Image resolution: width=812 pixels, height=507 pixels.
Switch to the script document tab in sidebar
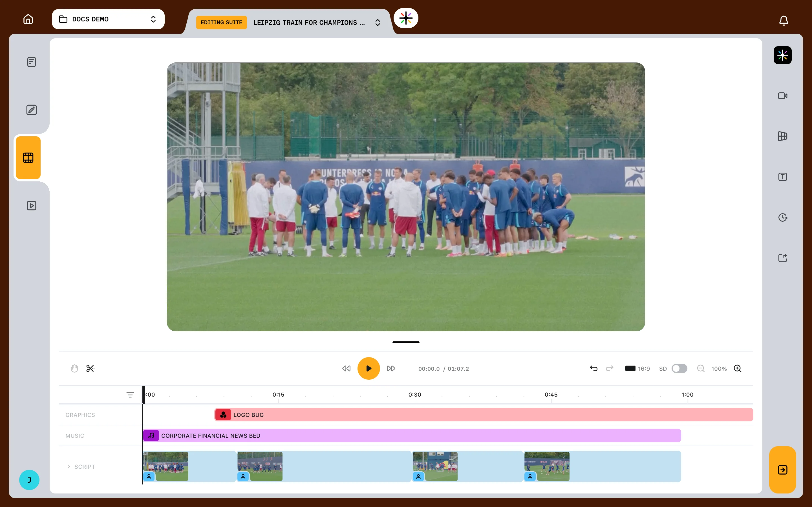tap(32, 62)
